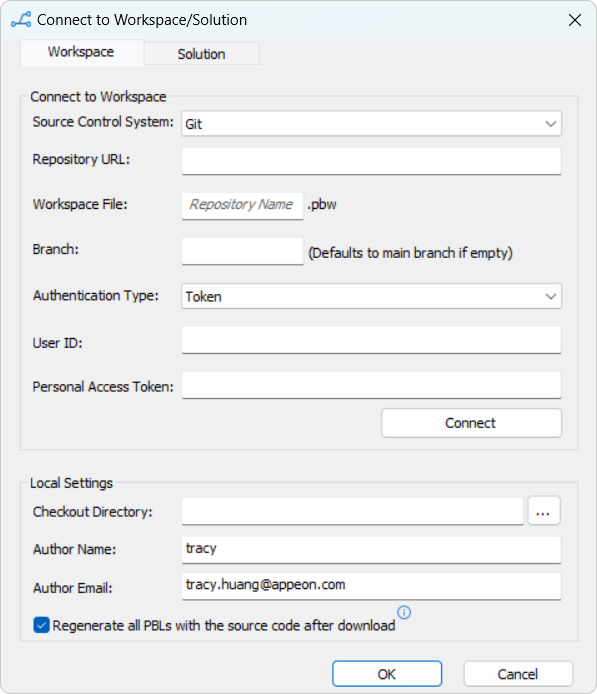
Task: Switch to the Solution tab
Action: (201, 54)
